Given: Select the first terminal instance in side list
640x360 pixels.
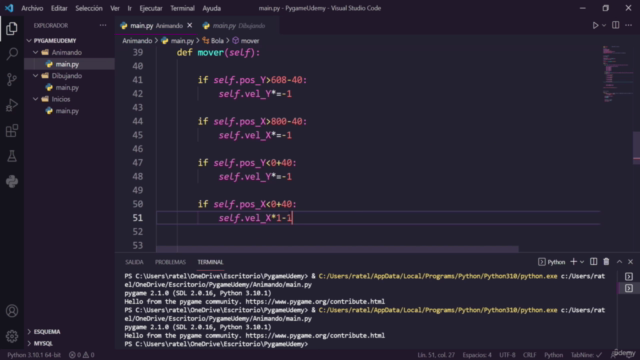Looking at the screenshot, I should click(x=629, y=277).
